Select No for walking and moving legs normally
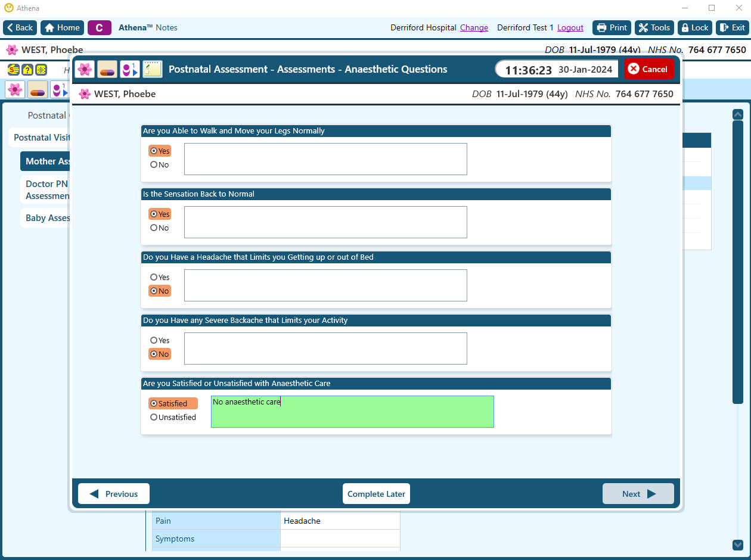Viewport: 751px width, 560px height. pyautogui.click(x=160, y=164)
